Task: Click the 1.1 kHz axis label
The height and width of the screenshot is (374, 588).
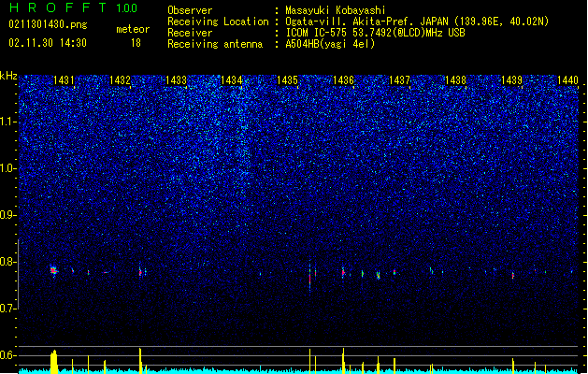Action: (8, 122)
